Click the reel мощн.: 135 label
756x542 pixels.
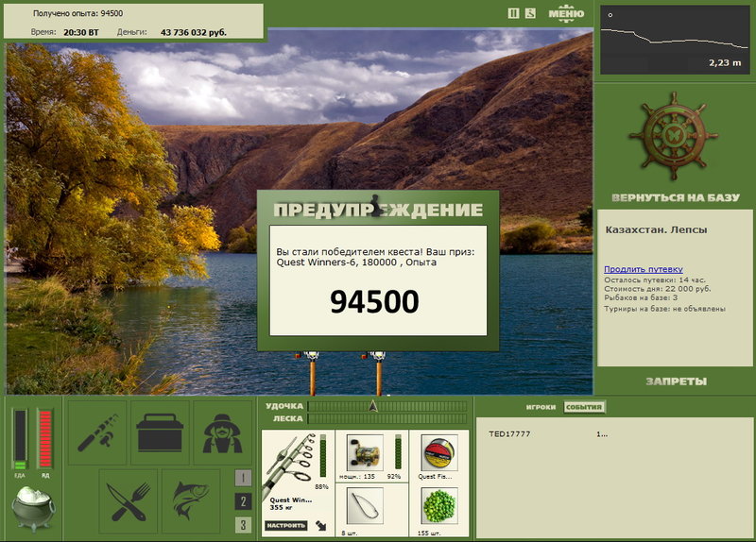[x=357, y=477]
